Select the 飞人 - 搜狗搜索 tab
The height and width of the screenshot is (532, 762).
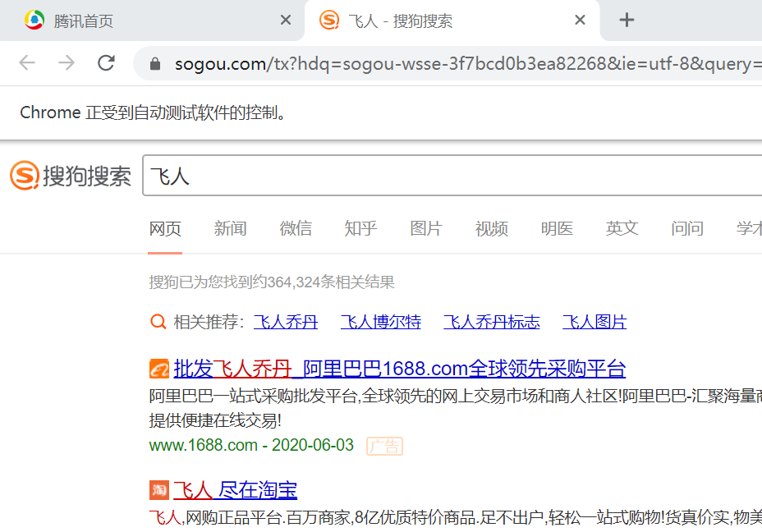(x=452, y=21)
